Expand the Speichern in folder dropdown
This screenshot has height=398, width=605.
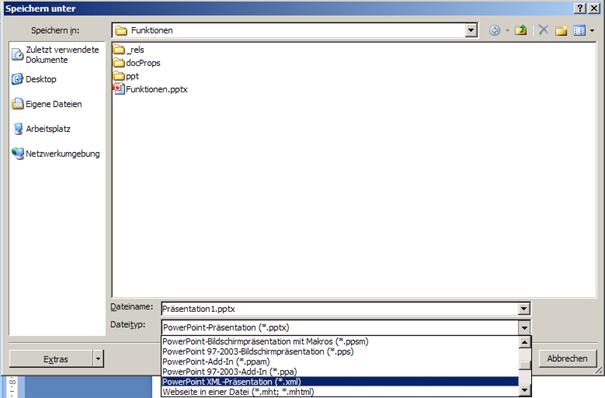point(471,30)
